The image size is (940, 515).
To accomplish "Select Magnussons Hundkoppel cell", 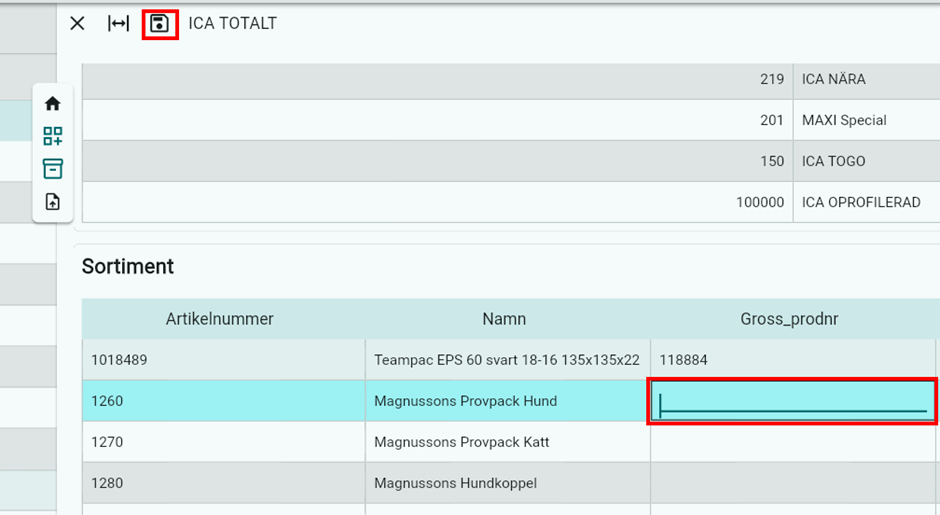I will tap(507, 483).
